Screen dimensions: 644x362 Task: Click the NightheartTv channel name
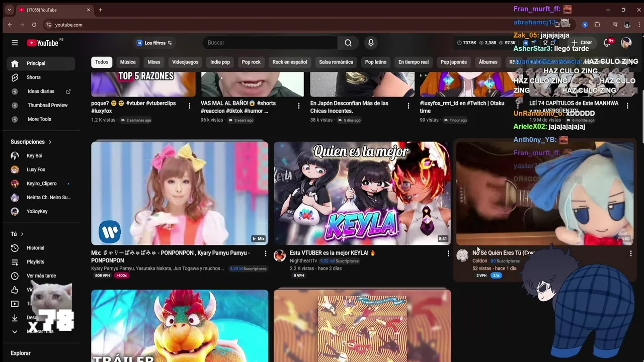[x=303, y=261]
